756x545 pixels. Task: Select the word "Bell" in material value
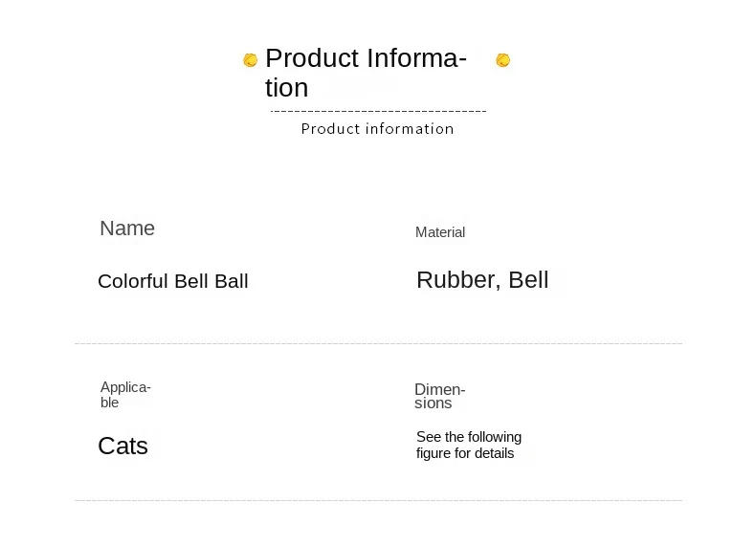point(528,280)
